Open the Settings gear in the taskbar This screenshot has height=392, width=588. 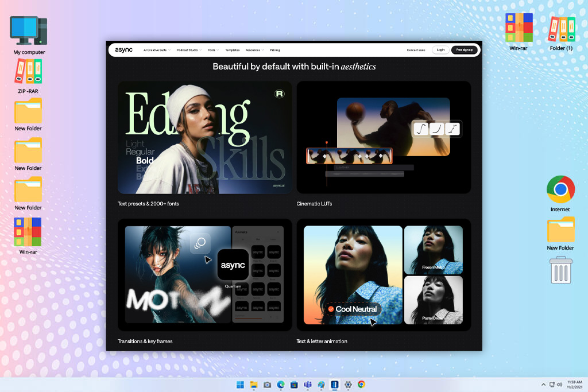348,385
